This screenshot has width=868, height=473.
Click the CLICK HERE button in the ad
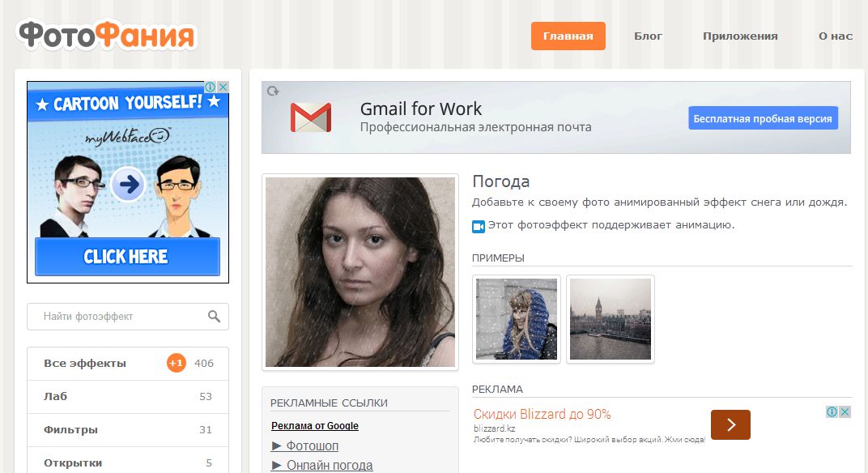click(127, 257)
